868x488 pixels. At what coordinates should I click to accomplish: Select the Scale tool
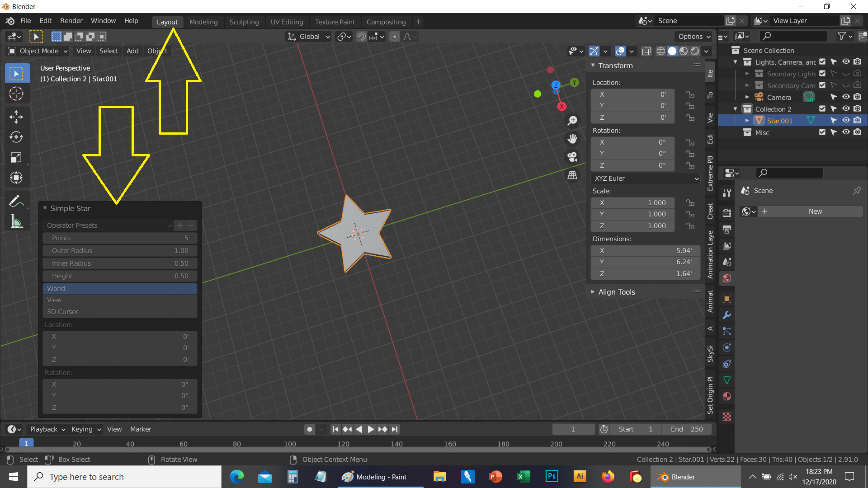tap(16, 158)
